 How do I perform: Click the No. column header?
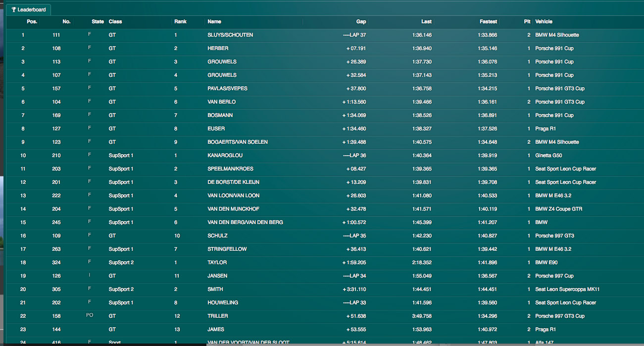(66, 22)
